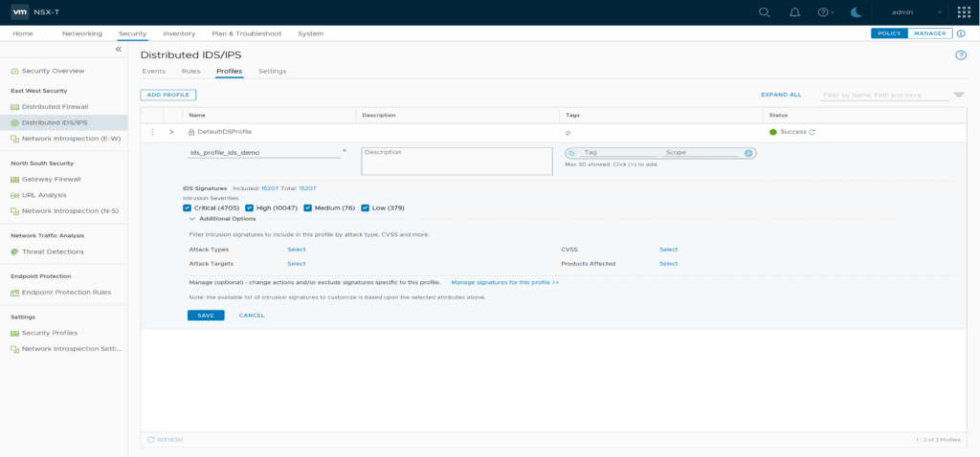Collapse the sidebar with double chevron
980x457 pixels.
[x=118, y=50]
